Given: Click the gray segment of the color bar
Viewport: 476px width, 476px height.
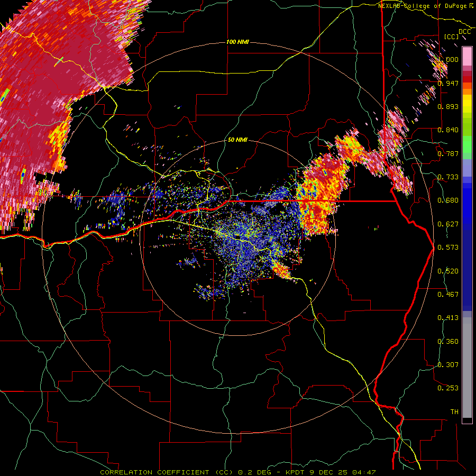Looking at the screenshot, I should (x=467, y=368).
